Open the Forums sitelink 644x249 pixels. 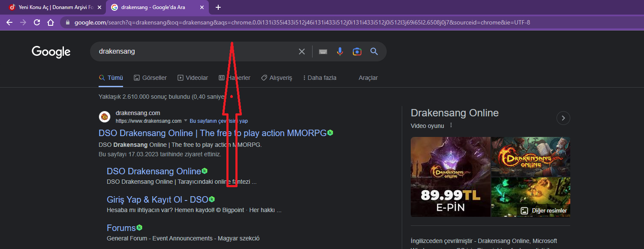121,228
